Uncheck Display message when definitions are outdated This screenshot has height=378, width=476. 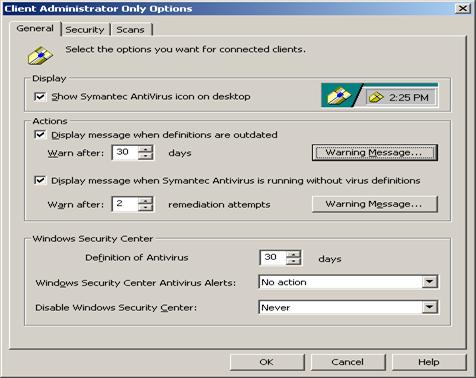[x=40, y=135]
